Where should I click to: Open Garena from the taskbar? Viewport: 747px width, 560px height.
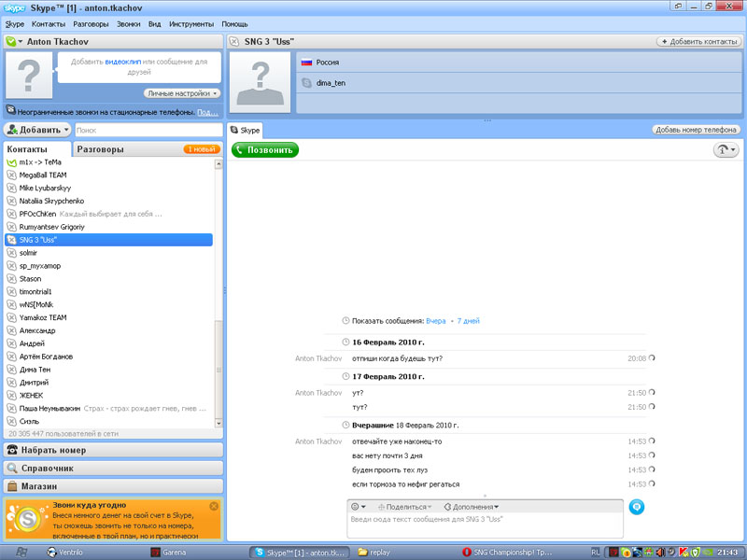(x=169, y=553)
